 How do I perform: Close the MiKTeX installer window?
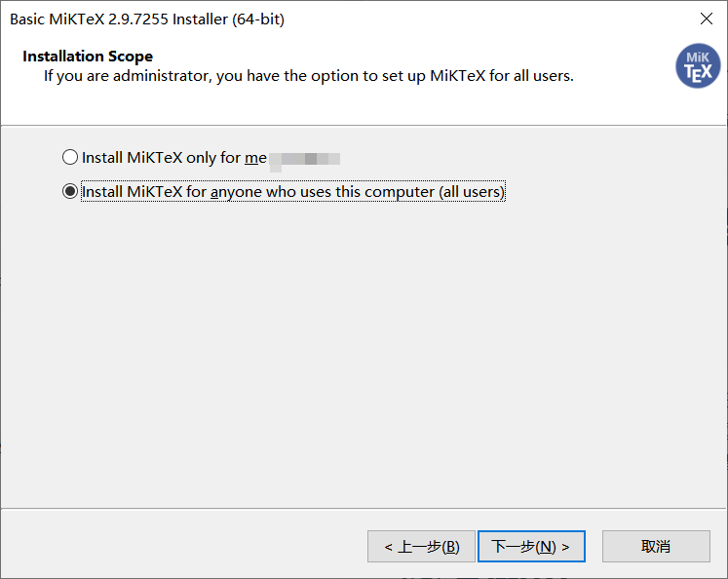[706, 19]
